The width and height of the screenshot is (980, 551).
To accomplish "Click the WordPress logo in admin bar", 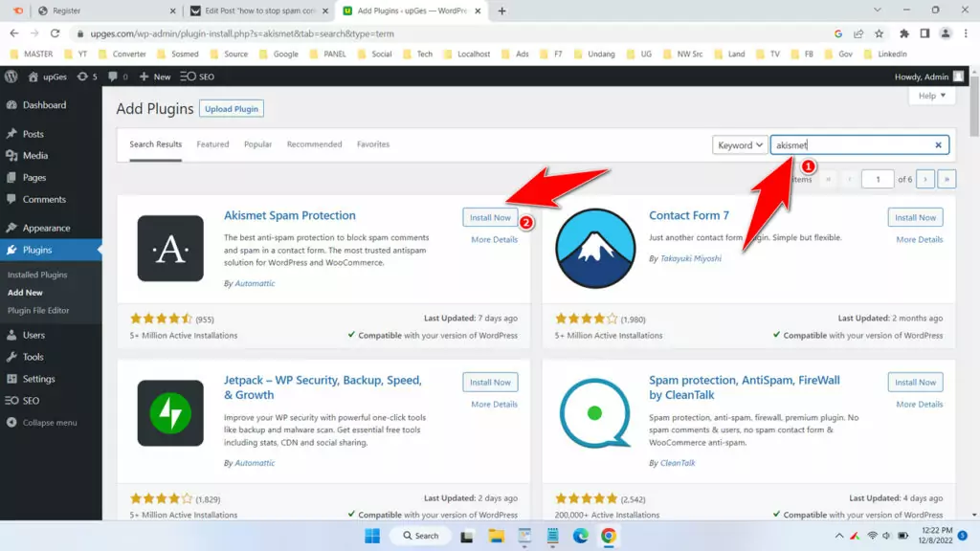I will (11, 77).
